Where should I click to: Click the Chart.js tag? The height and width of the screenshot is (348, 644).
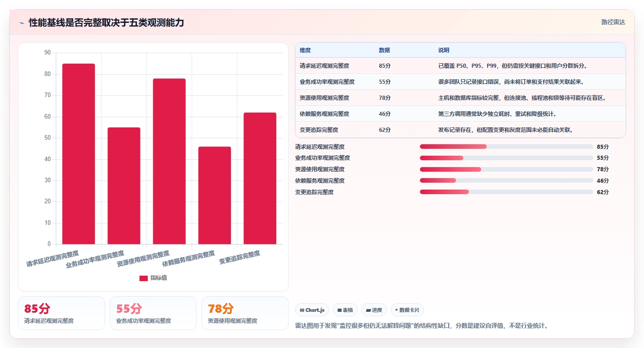point(312,310)
